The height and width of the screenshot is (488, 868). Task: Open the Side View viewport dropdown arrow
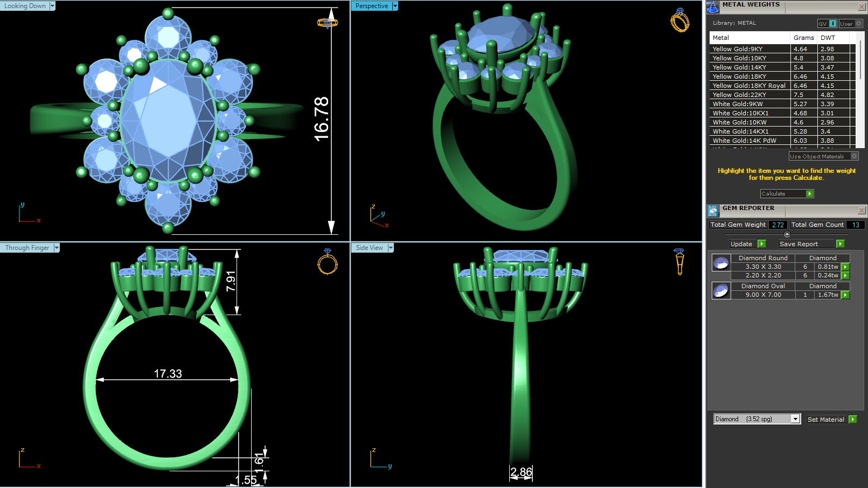391,248
